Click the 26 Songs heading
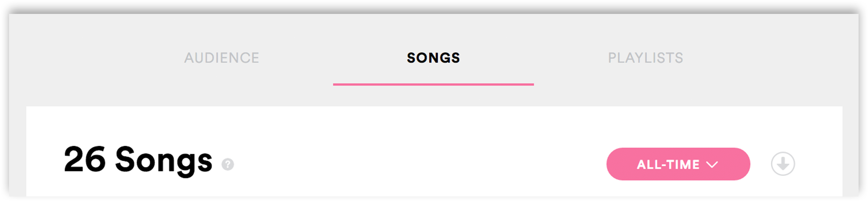 tap(138, 160)
